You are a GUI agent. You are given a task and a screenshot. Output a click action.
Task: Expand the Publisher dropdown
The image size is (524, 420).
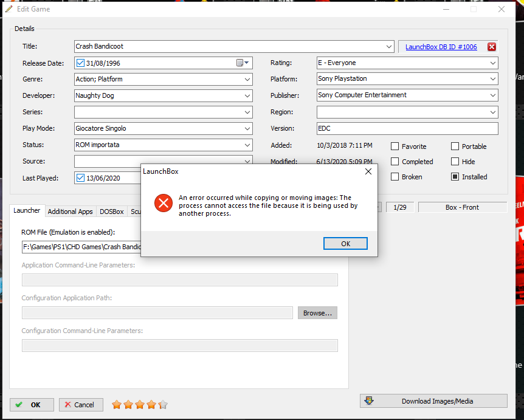click(493, 95)
